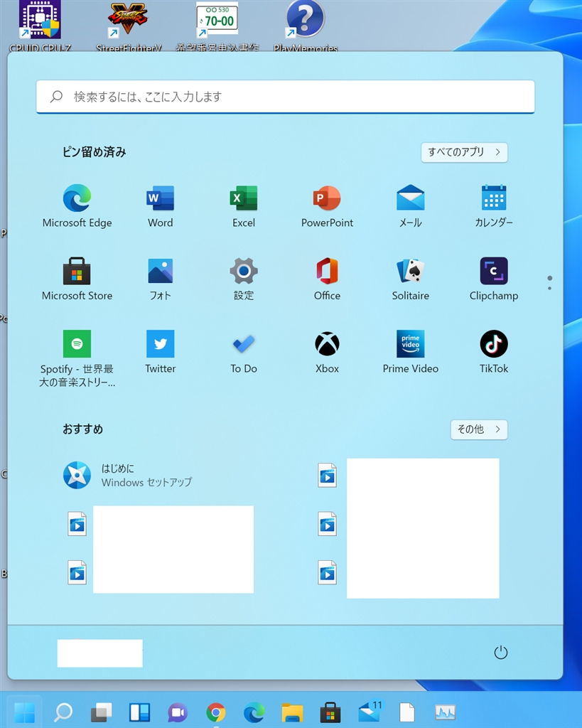Open Microsoft Edge from pinned apps

tap(77, 206)
